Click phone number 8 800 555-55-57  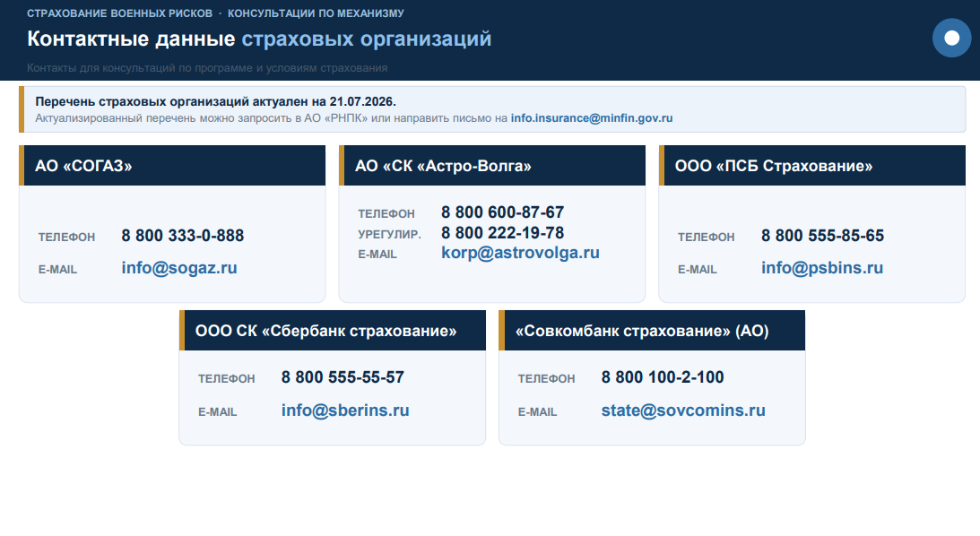coord(343,377)
